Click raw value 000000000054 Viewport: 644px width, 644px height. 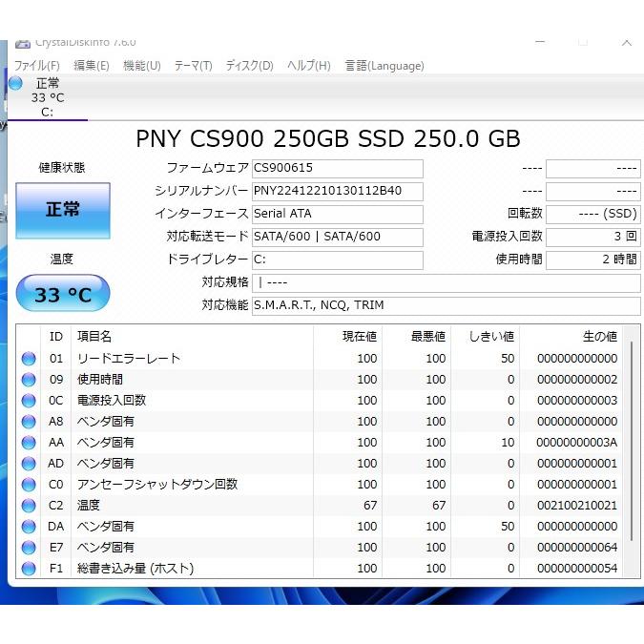coord(577,569)
